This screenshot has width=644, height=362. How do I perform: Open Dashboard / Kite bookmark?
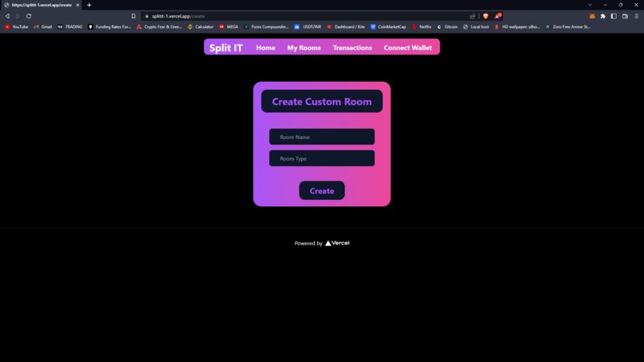point(346,26)
